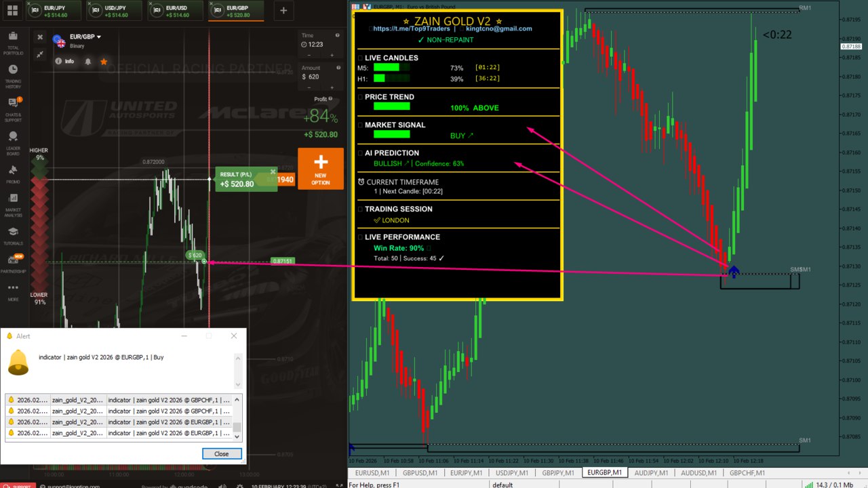This screenshot has height=488, width=868.
Task: Open Partnership in the sidebar
Action: [x=13, y=264]
